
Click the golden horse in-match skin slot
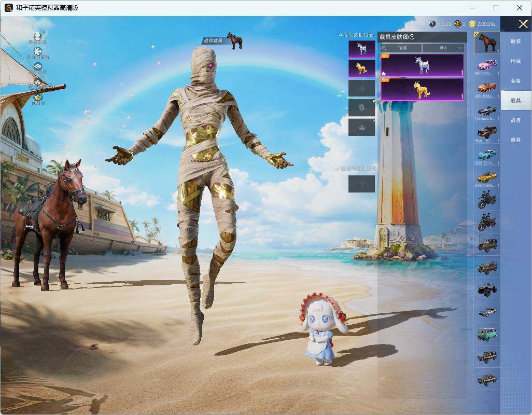pyautogui.click(x=362, y=68)
